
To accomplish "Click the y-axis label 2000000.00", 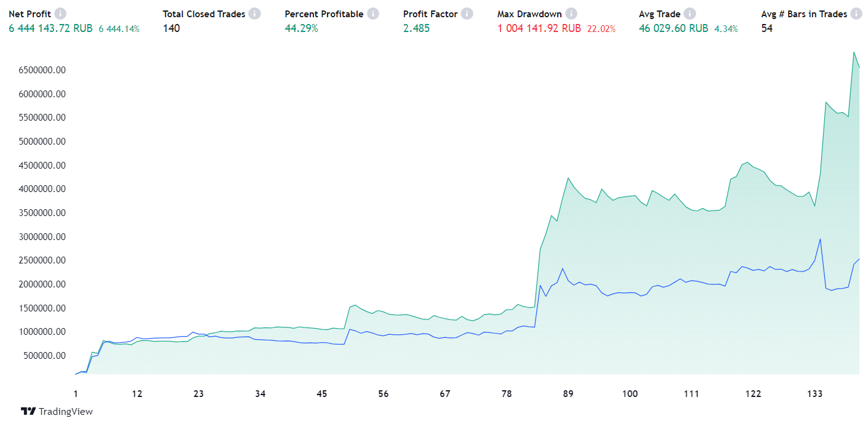I will (42, 284).
